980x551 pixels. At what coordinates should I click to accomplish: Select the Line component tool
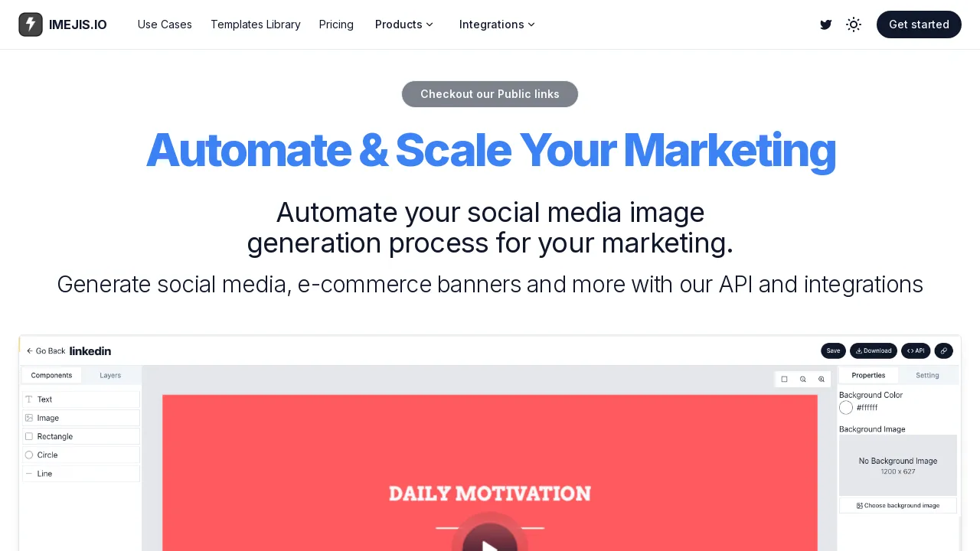(80, 473)
